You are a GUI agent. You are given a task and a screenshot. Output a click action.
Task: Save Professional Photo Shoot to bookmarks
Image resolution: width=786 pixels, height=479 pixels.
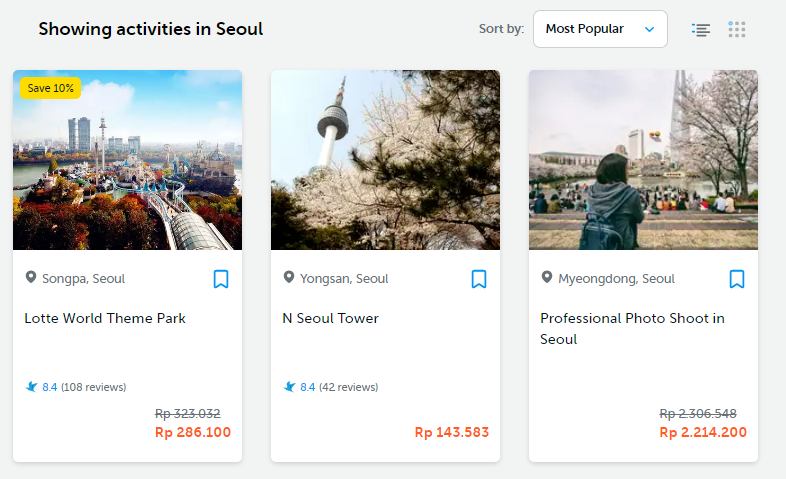coord(737,279)
